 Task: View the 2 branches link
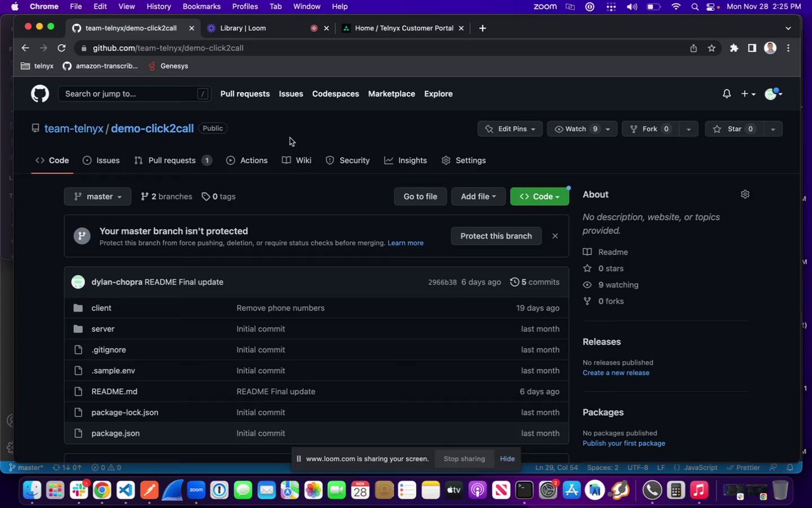[x=166, y=197]
